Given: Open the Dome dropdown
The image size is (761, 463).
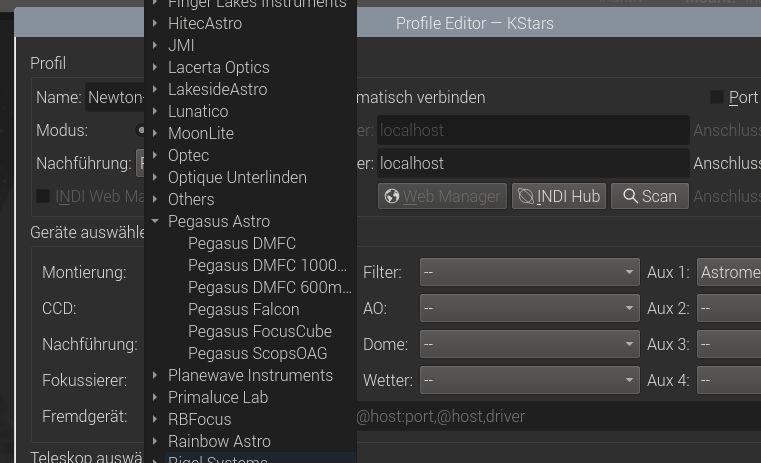Looking at the screenshot, I should pyautogui.click(x=529, y=344).
